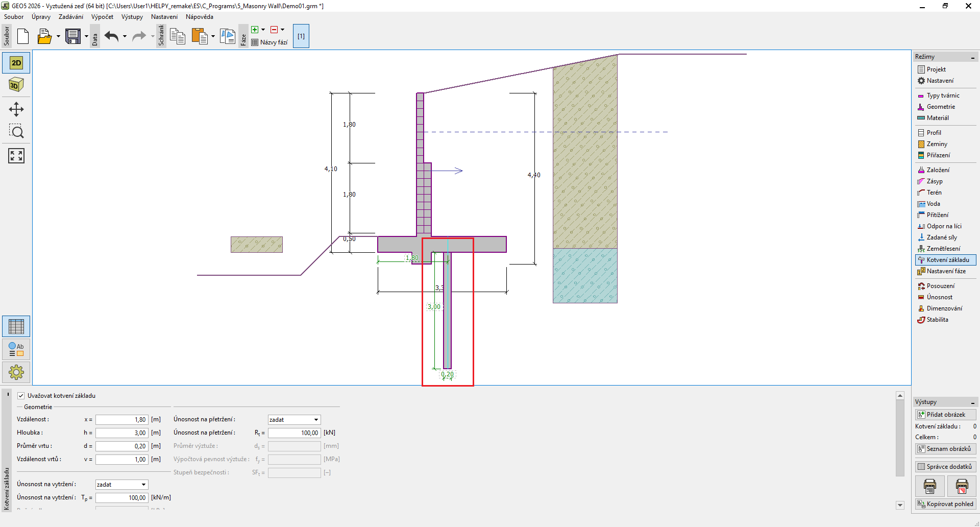Click the fit-to-window view icon
The height and width of the screenshot is (527, 980).
tap(16, 156)
